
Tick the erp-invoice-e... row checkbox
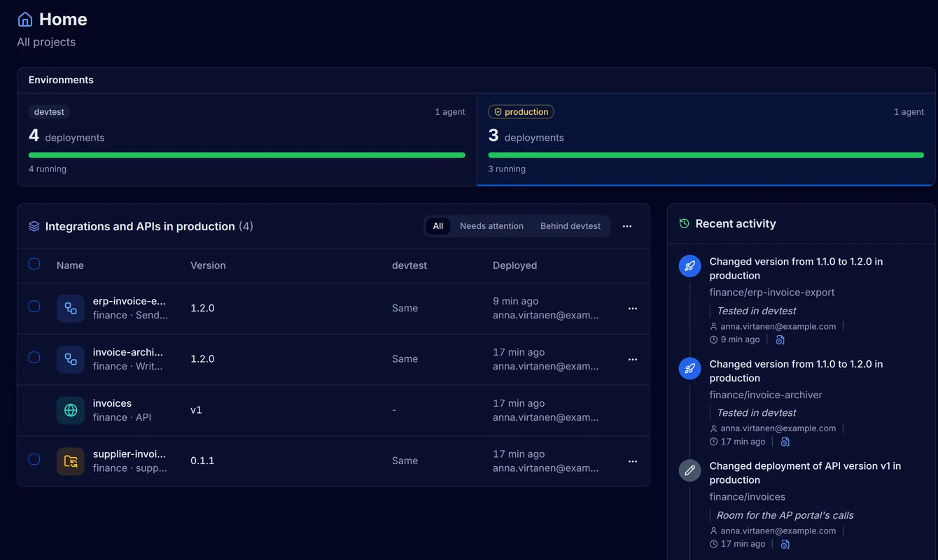click(34, 306)
